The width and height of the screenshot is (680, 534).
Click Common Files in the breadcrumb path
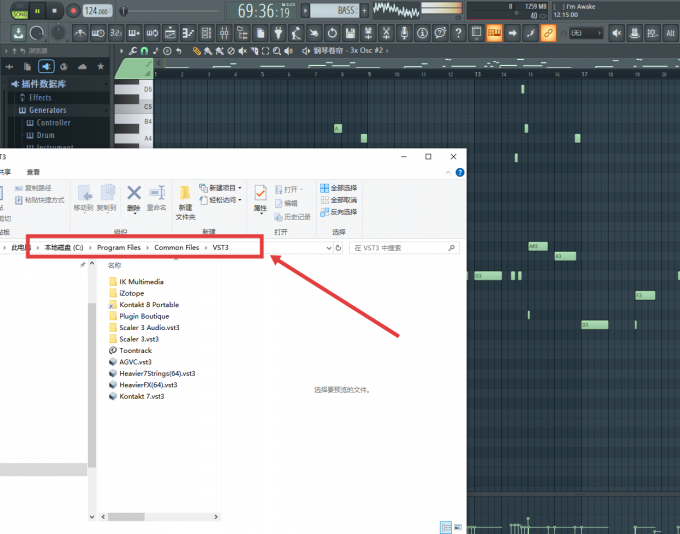click(x=177, y=247)
